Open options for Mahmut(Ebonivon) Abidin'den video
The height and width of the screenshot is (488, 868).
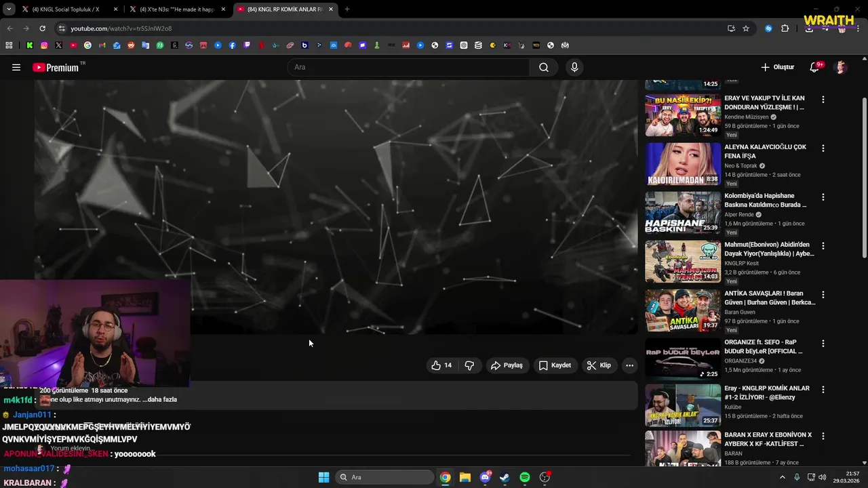823,246
